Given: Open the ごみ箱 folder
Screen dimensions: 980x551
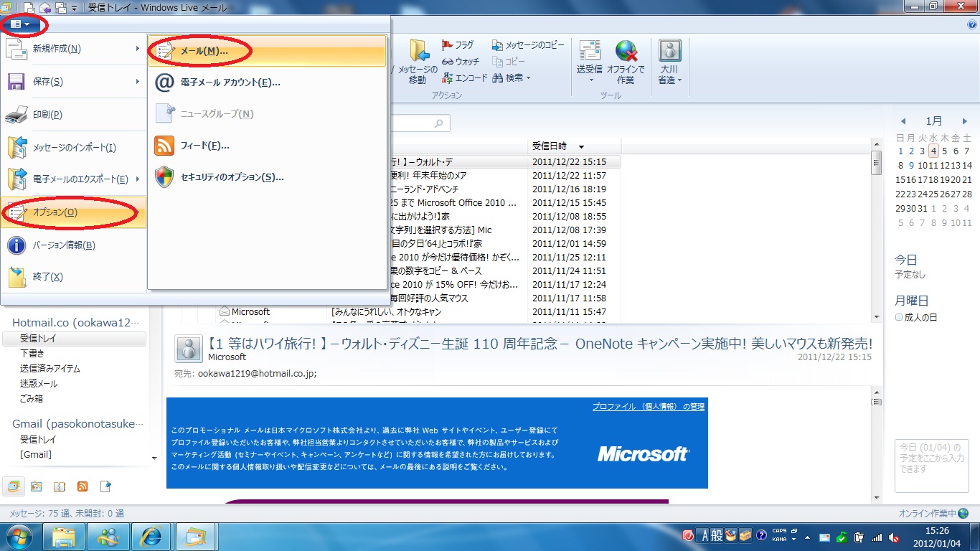Looking at the screenshot, I should tap(32, 399).
